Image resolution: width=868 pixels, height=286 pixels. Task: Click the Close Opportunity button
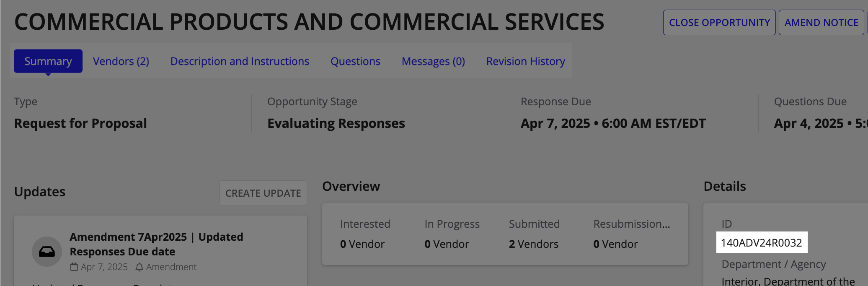click(x=719, y=23)
